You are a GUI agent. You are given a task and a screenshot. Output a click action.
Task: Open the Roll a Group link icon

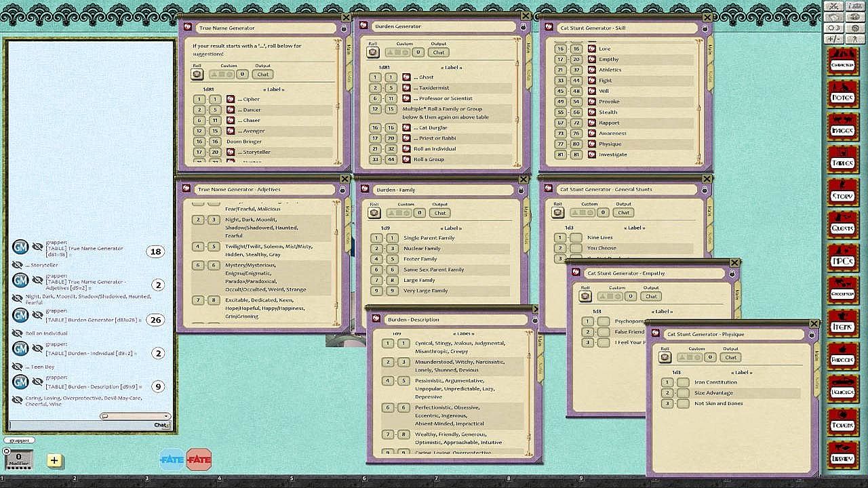tap(406, 159)
